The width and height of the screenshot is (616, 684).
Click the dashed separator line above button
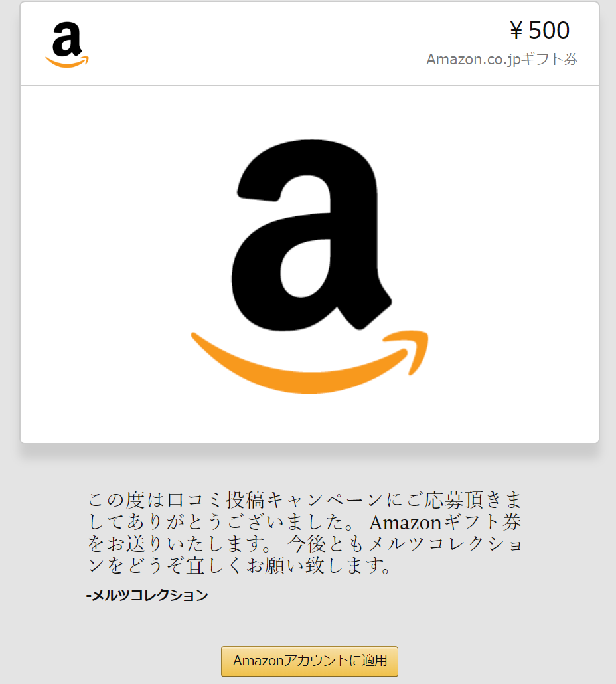pyautogui.click(x=309, y=620)
